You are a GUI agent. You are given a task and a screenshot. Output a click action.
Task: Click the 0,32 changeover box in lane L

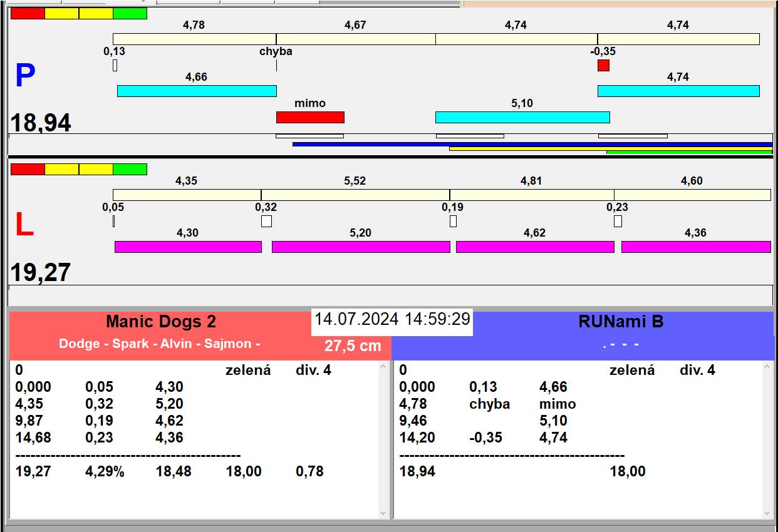266,221
